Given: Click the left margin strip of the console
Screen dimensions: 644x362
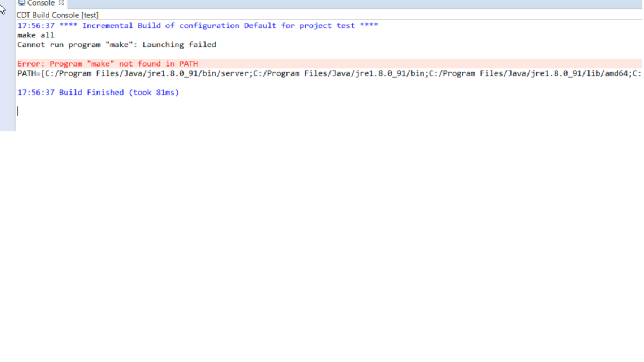Looking at the screenshot, I should pyautogui.click(x=7, y=73).
